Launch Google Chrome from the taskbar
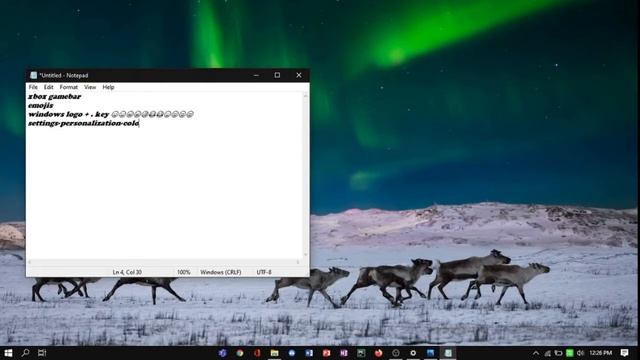 coord(240,353)
